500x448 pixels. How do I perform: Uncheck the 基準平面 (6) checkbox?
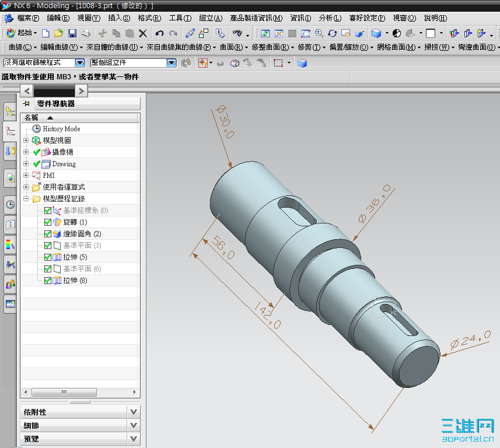[x=48, y=269]
